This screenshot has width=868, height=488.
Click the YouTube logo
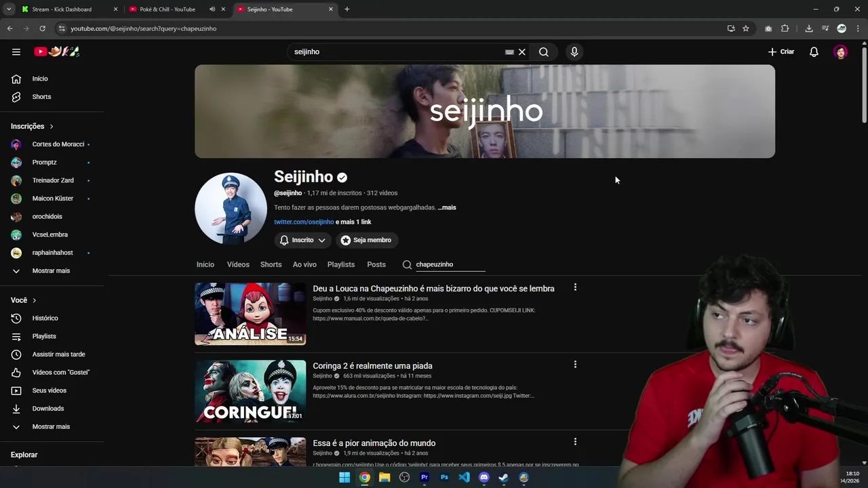point(57,52)
